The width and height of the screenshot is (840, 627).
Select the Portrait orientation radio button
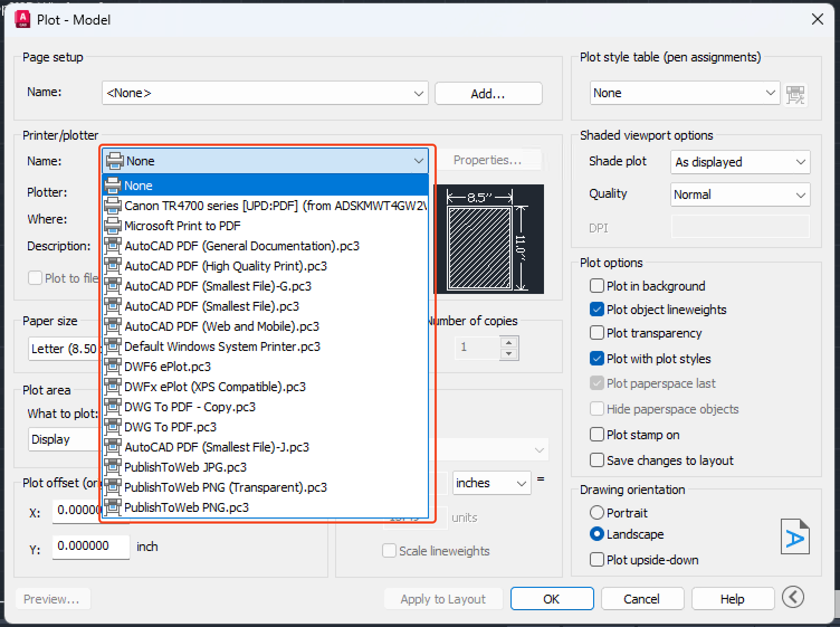[596, 512]
